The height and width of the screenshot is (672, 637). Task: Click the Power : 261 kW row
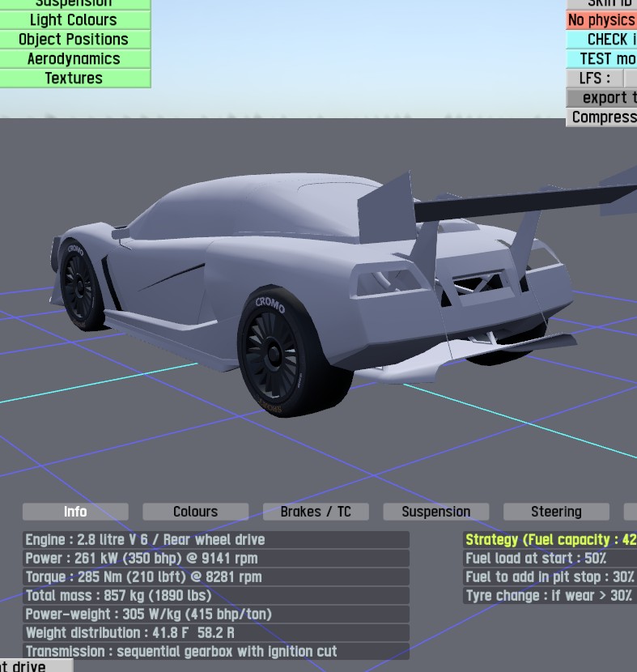tap(216, 559)
